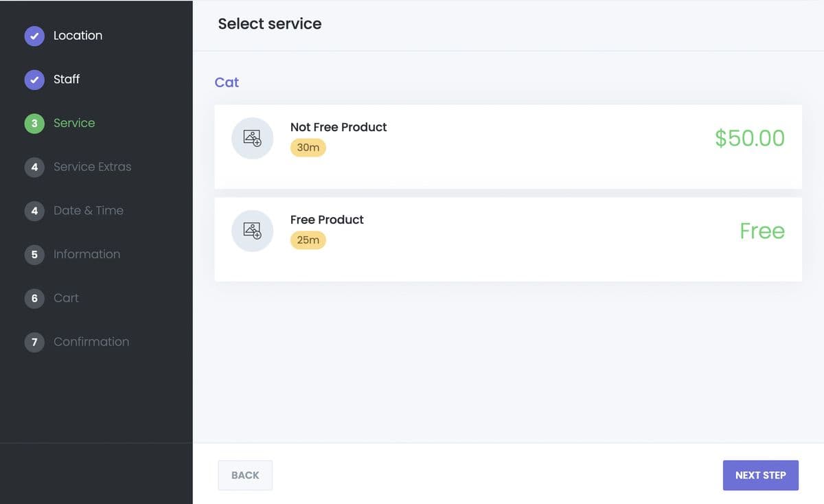Switch to the Location step
Screen dimensions: 824x504
coord(78,36)
